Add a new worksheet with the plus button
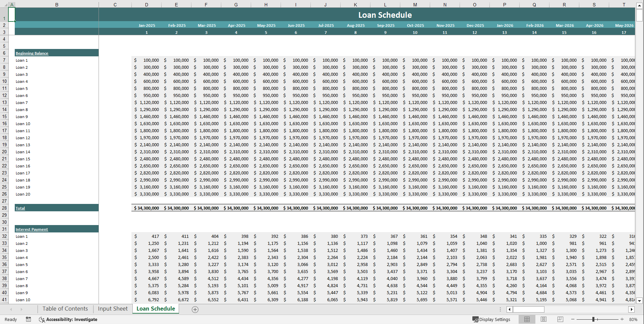 (x=195, y=309)
